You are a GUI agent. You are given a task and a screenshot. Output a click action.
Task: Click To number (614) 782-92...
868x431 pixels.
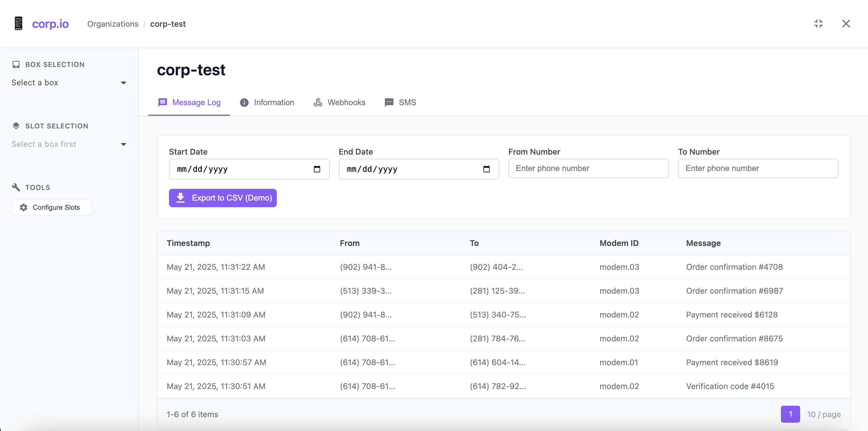pos(498,386)
